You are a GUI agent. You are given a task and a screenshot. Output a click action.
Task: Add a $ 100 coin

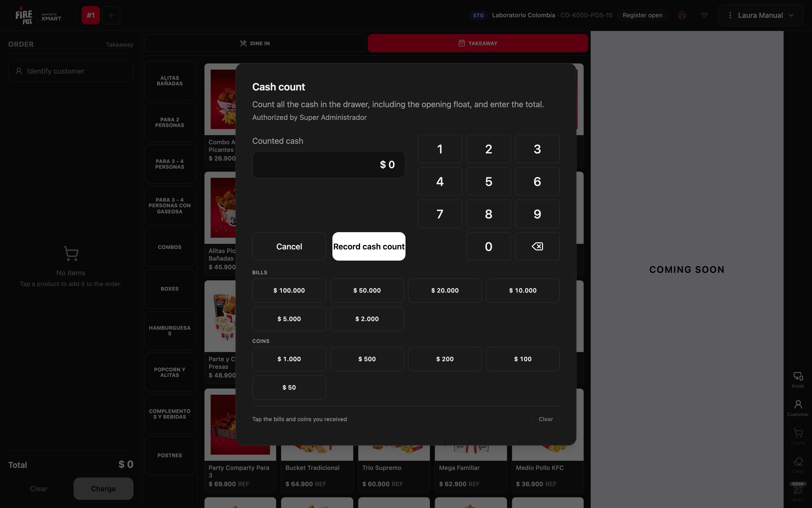pyautogui.click(x=523, y=359)
